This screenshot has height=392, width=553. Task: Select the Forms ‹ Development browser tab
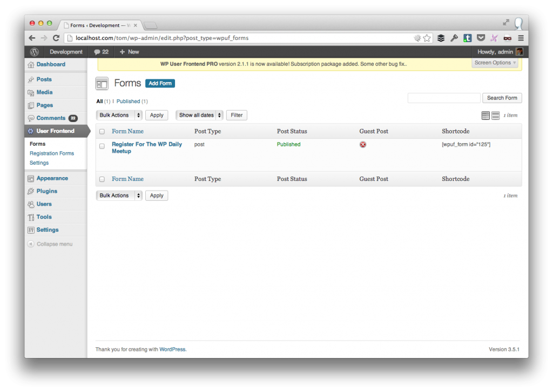point(100,25)
